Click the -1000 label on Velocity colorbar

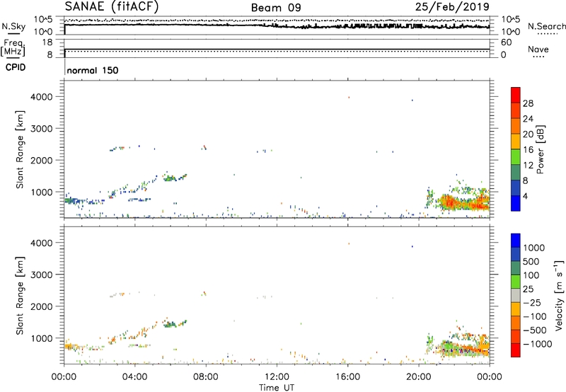point(538,344)
